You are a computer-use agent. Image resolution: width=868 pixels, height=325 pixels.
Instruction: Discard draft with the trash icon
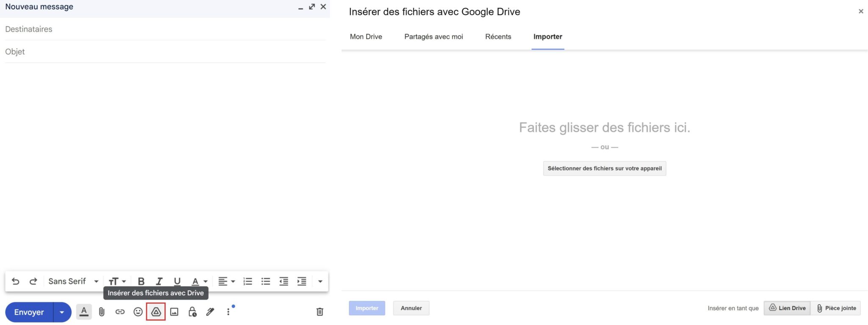point(320,312)
